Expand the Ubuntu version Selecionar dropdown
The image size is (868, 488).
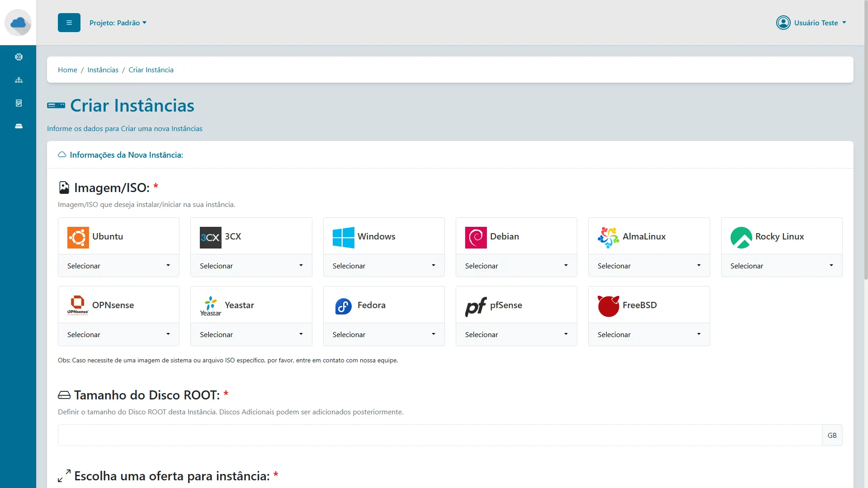118,266
